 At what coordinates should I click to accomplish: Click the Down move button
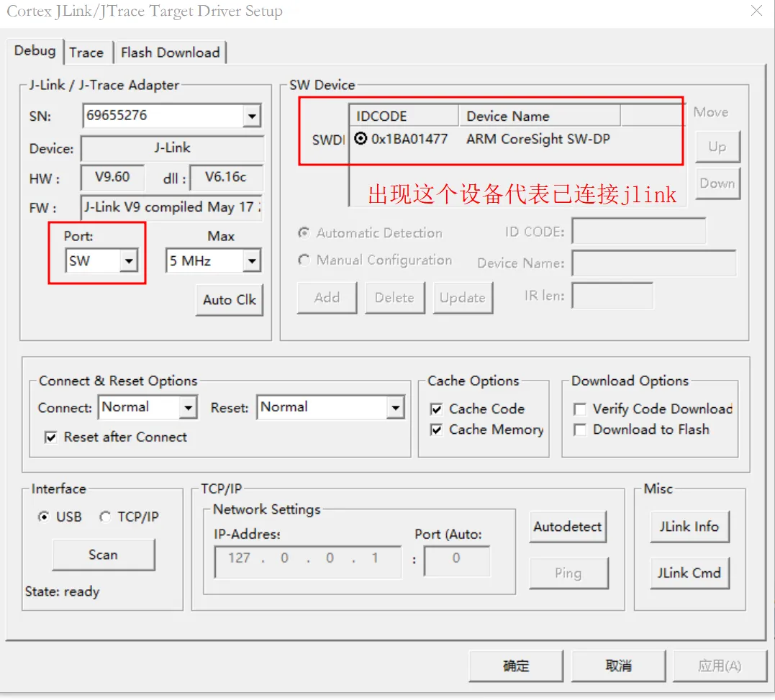(717, 183)
